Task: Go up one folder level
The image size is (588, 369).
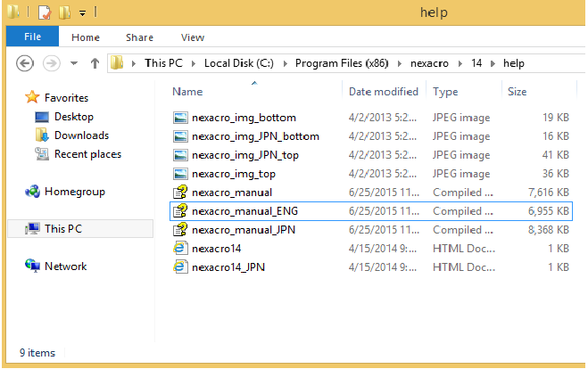Action: 95,63
